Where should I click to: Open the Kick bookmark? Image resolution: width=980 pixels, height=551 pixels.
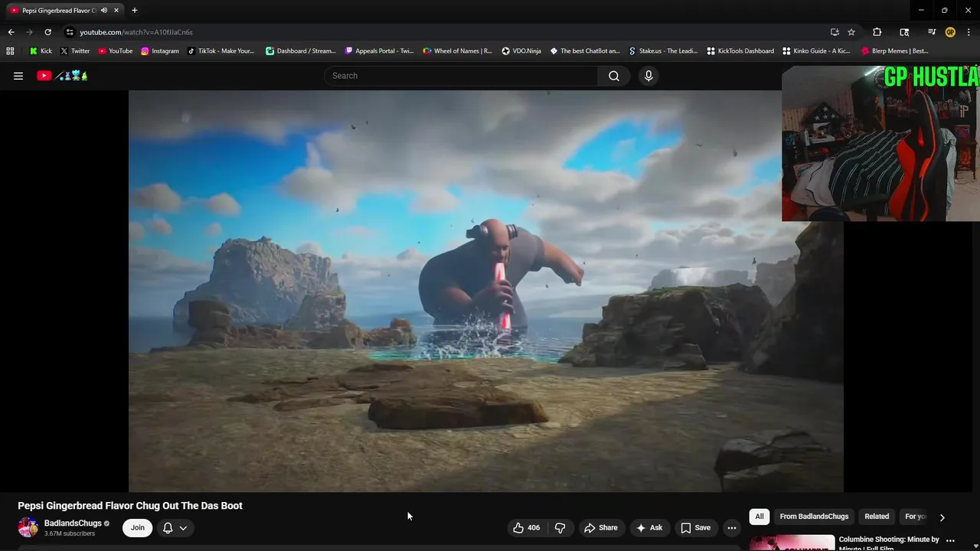click(x=41, y=51)
